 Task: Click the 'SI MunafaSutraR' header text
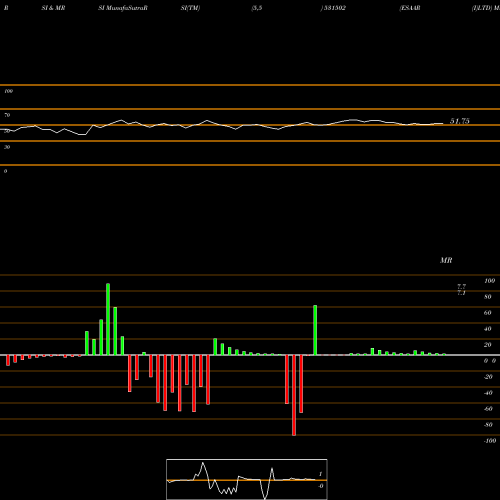coord(123,8)
